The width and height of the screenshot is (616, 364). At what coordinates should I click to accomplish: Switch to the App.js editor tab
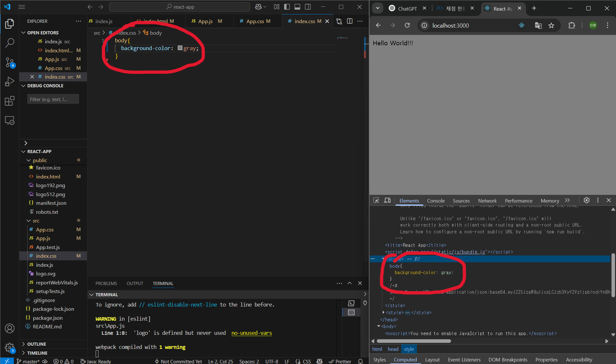pos(204,21)
